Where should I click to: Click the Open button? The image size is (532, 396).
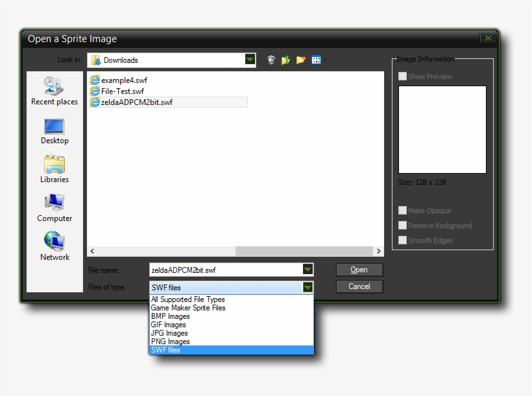[x=359, y=270]
